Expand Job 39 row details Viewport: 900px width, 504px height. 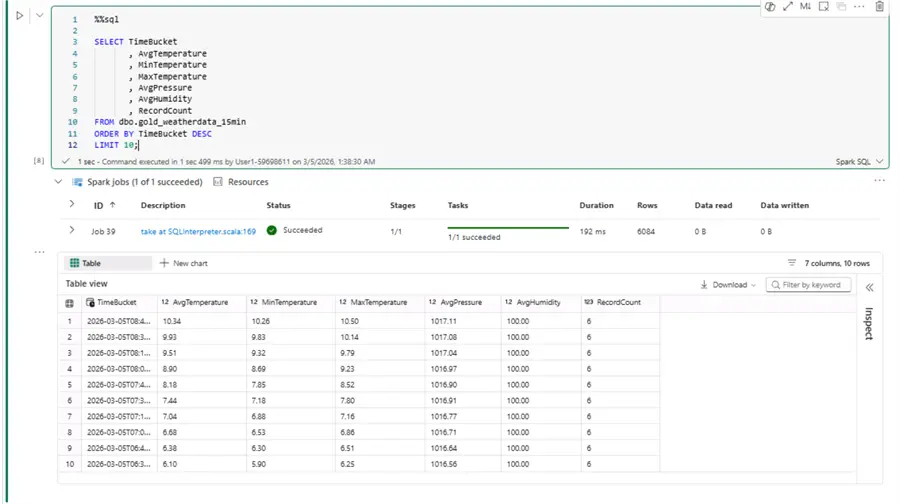[72, 230]
